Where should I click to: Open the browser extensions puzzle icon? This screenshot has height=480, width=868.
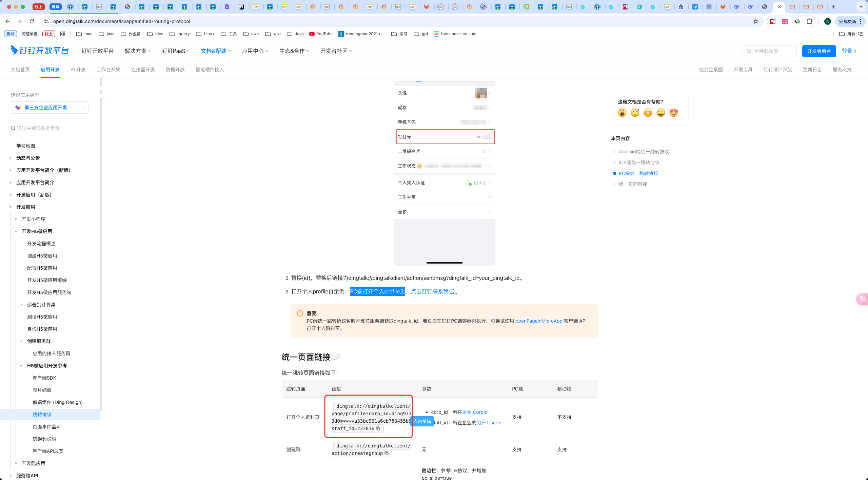point(809,21)
